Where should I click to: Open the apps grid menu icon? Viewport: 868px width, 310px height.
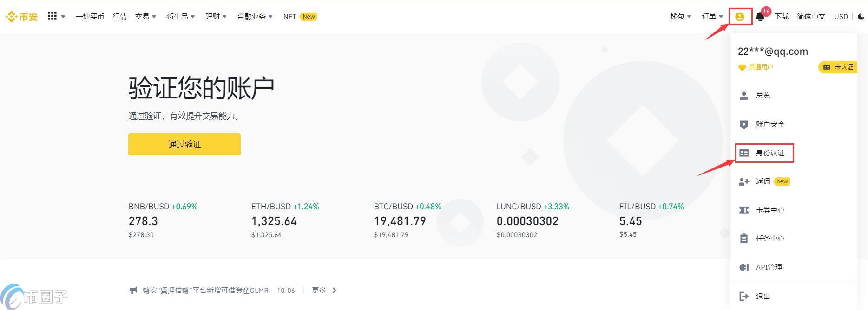point(52,16)
